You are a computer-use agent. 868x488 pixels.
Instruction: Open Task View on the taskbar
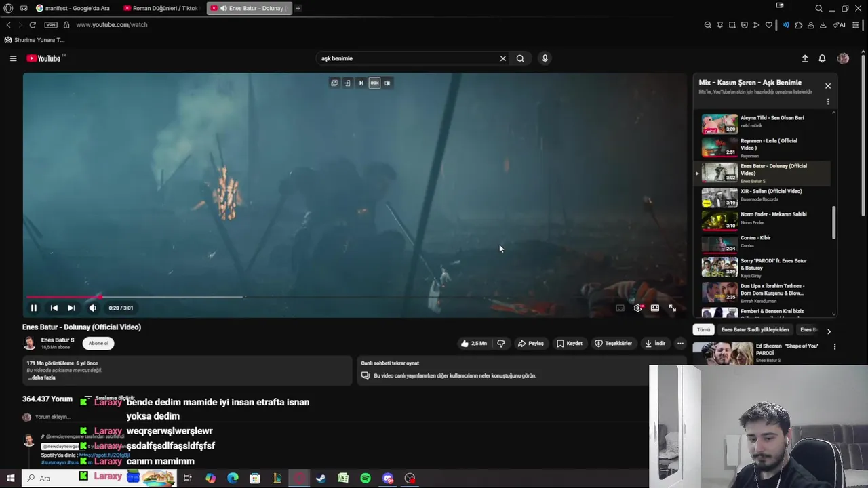coord(188,478)
